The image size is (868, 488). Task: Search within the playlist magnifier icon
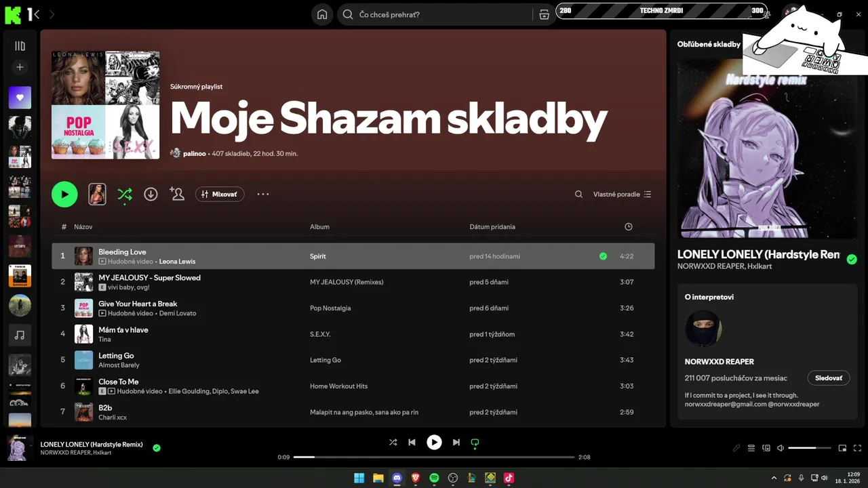click(578, 195)
